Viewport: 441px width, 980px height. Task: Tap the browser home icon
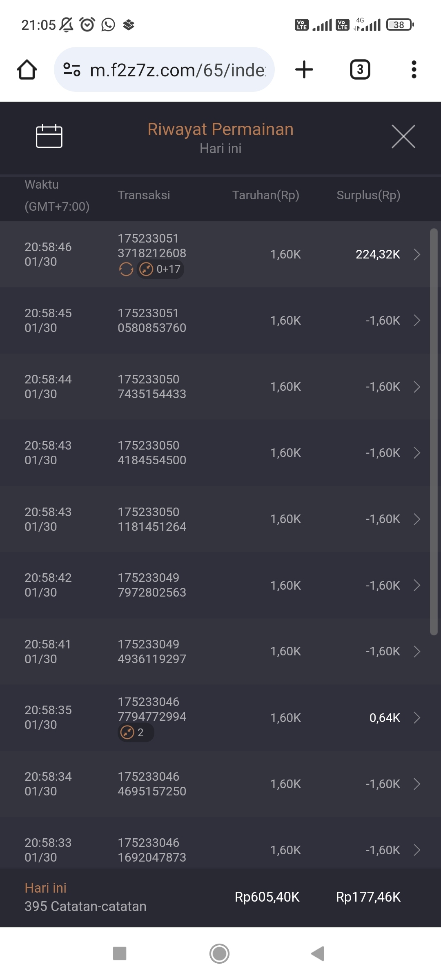click(27, 70)
